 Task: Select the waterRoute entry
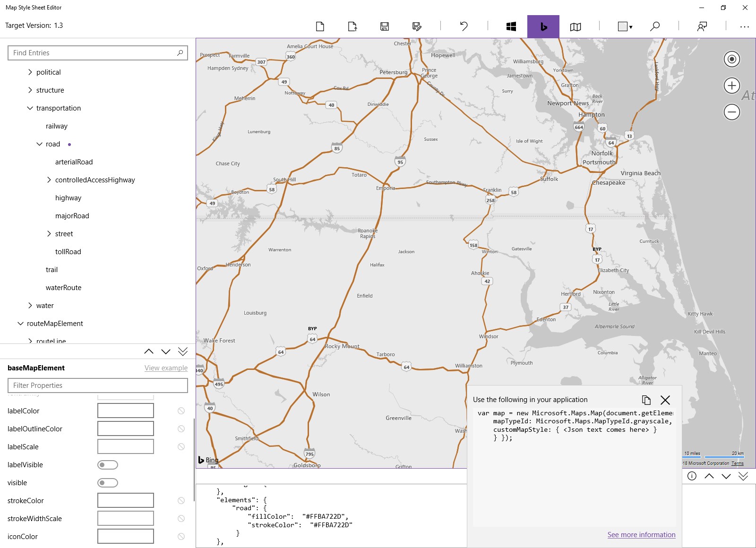[64, 288]
